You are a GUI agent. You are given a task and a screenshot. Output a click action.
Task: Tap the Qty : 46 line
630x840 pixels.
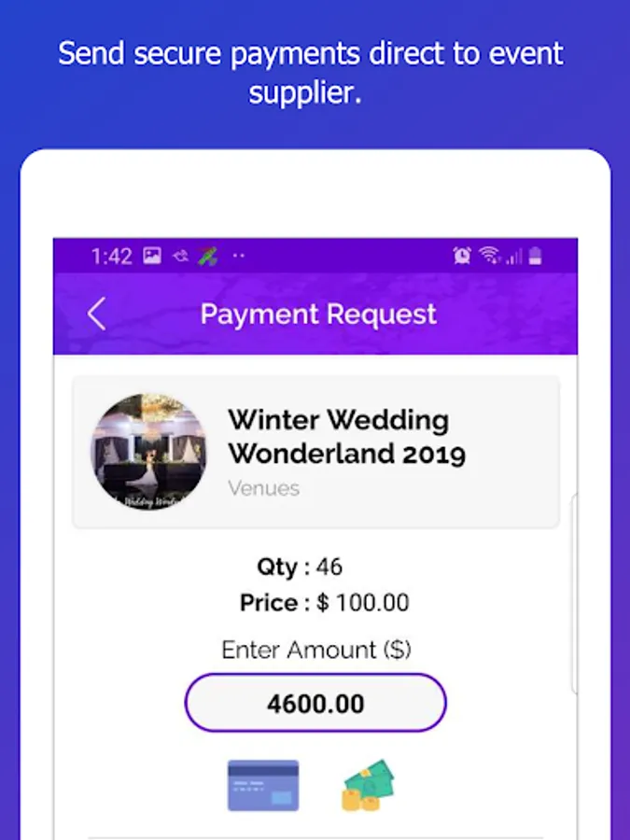tap(300, 567)
